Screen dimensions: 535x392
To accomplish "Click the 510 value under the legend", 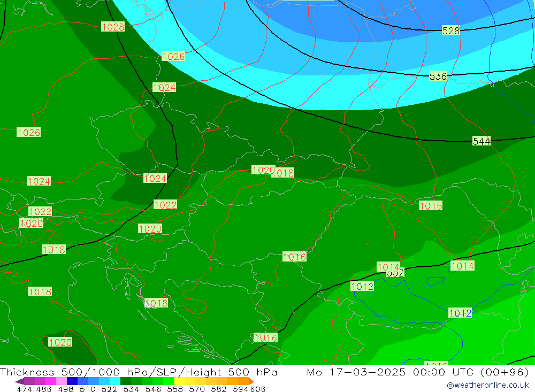I will 88,389.
